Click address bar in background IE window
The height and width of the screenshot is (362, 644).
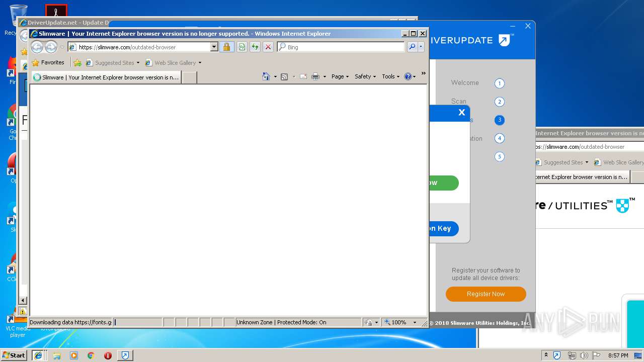[x=590, y=147]
